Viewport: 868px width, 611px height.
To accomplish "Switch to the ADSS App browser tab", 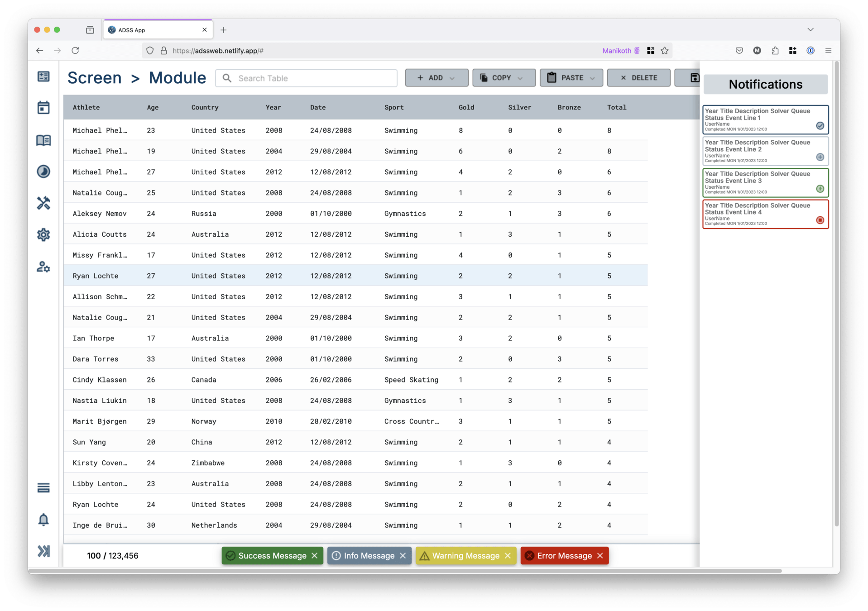I will [x=154, y=30].
